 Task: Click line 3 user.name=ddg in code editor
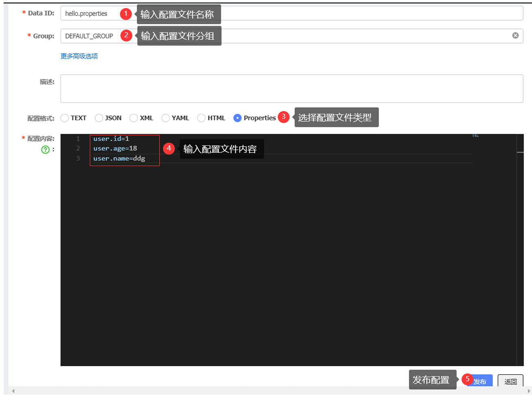[119, 158]
